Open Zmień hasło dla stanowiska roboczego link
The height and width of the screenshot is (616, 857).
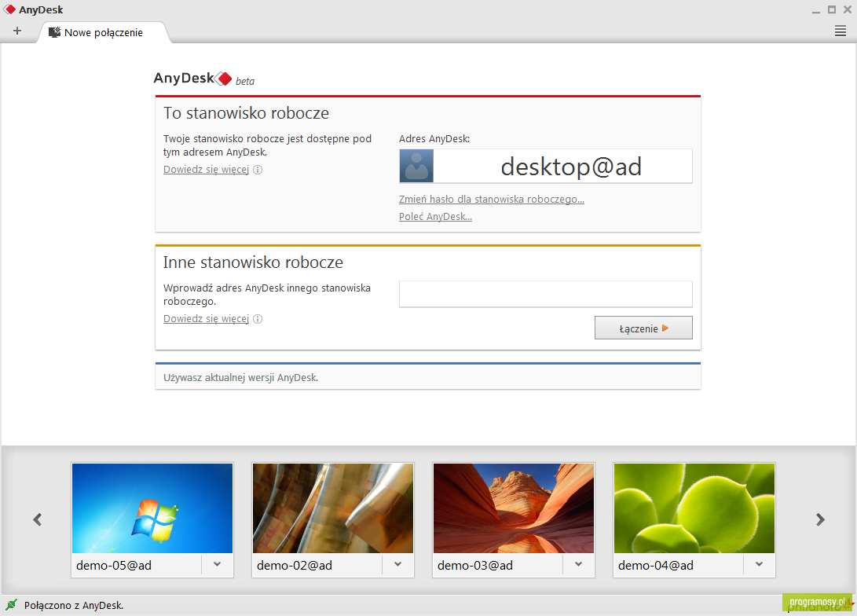click(x=492, y=199)
